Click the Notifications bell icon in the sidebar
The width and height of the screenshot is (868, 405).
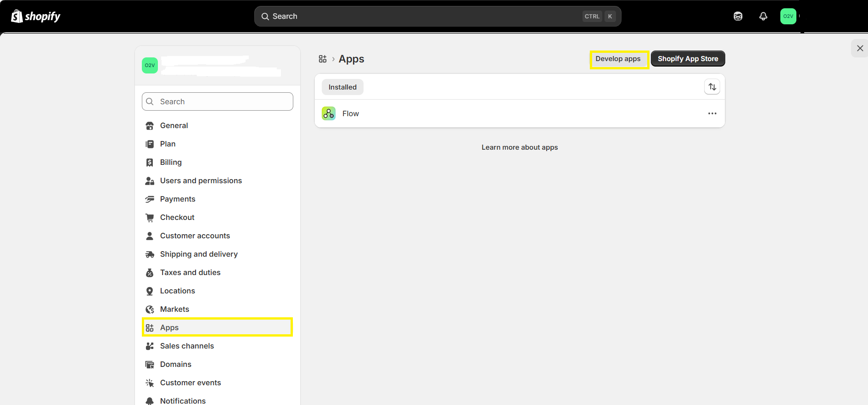click(150, 401)
